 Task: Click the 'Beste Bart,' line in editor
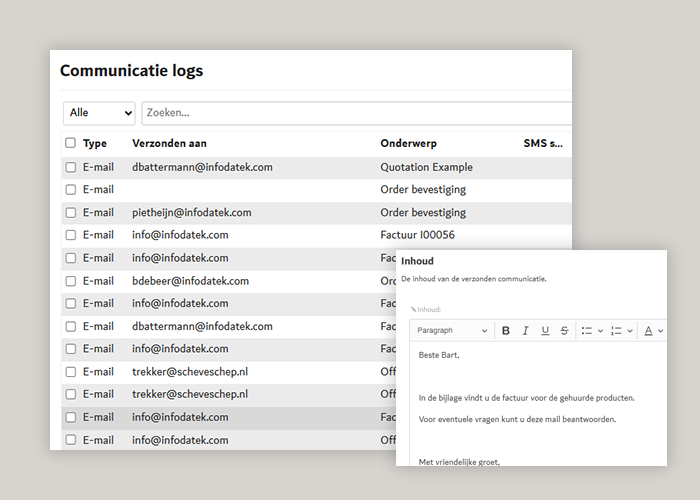439,355
